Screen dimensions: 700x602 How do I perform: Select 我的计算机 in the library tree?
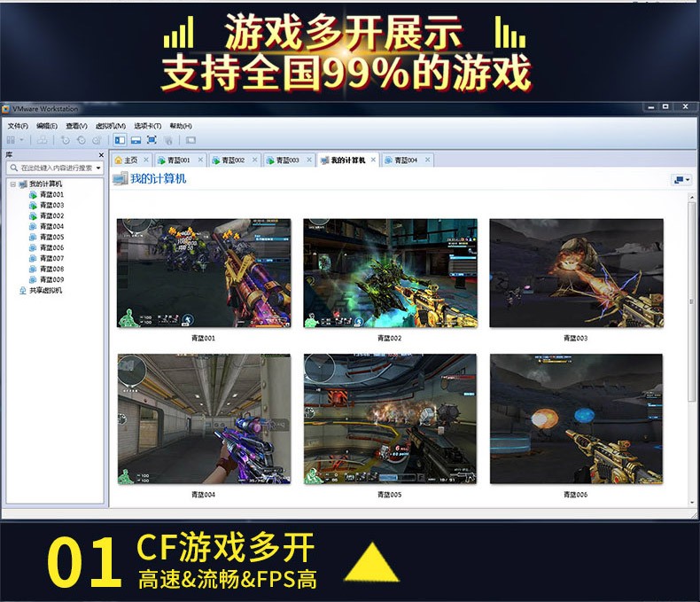(41, 184)
